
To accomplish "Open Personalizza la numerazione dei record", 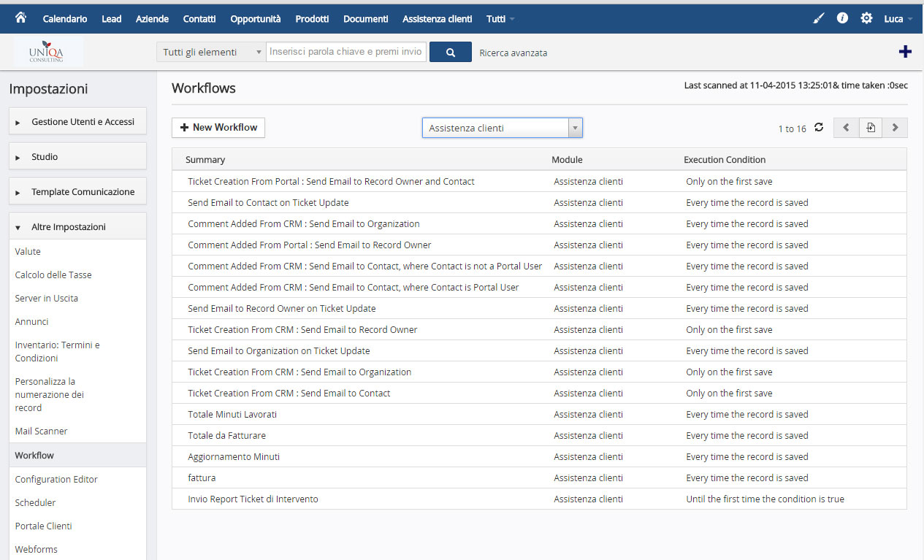I will click(x=50, y=395).
